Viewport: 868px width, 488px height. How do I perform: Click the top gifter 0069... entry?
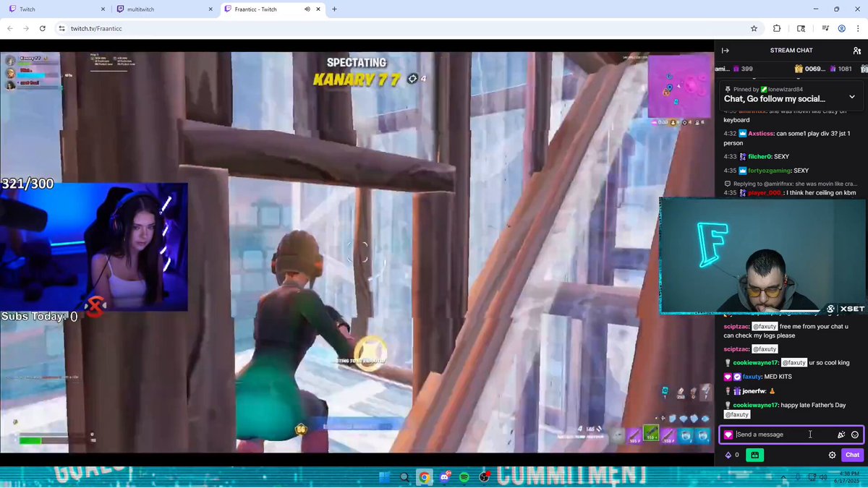pyautogui.click(x=810, y=69)
